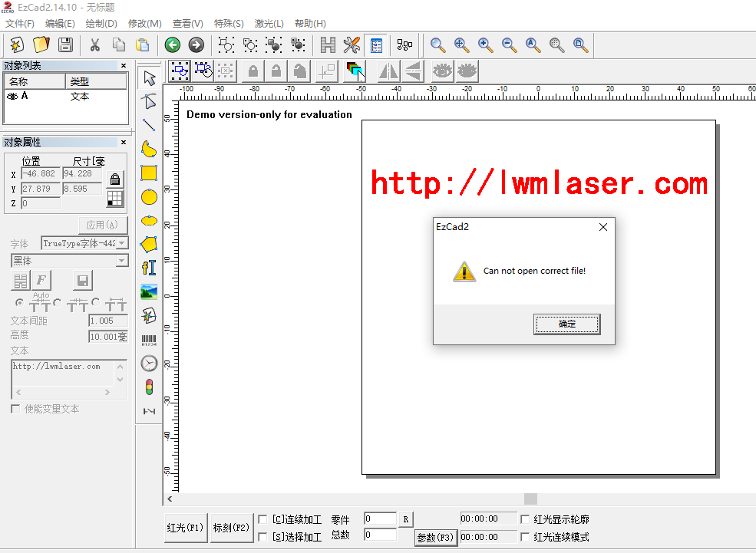Open the Hatch tool (H icon)
This screenshot has height=553, width=756.
(x=328, y=45)
